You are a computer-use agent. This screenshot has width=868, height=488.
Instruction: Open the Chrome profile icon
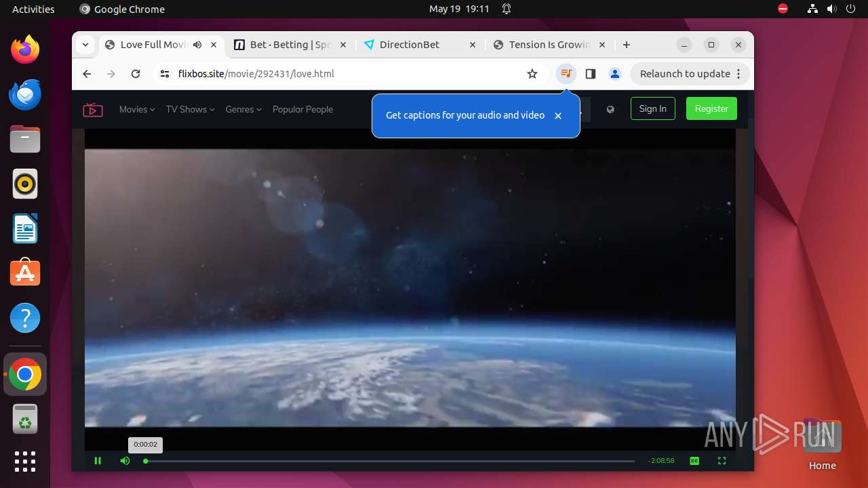(615, 74)
